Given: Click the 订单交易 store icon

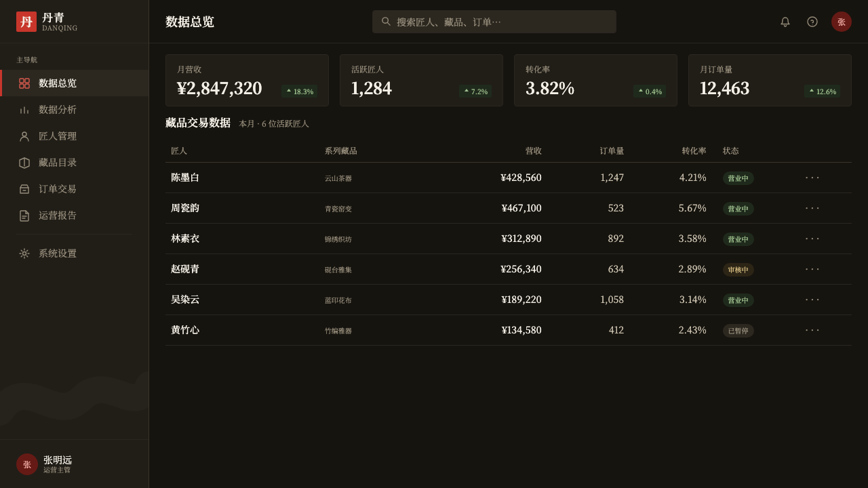Looking at the screenshot, I should (x=24, y=189).
